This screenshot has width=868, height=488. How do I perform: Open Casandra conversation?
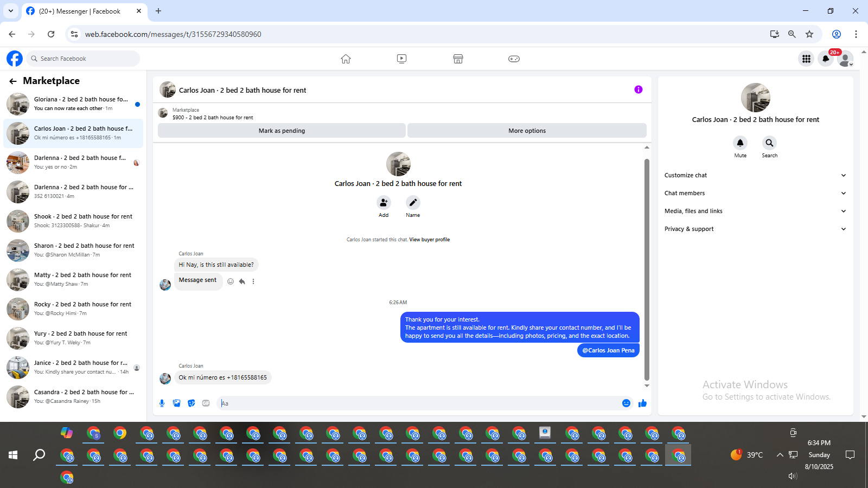[74, 397]
